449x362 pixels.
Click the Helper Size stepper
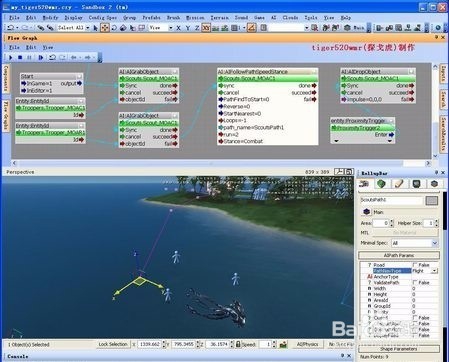coord(436,223)
